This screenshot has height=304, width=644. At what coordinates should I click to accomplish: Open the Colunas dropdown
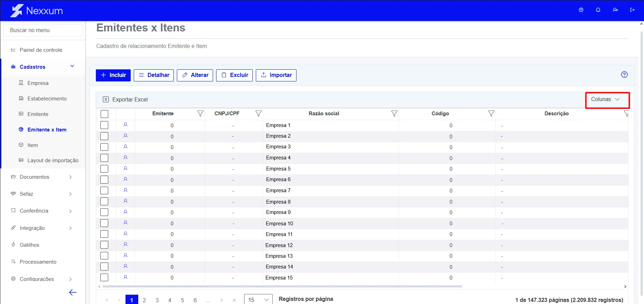coord(606,99)
